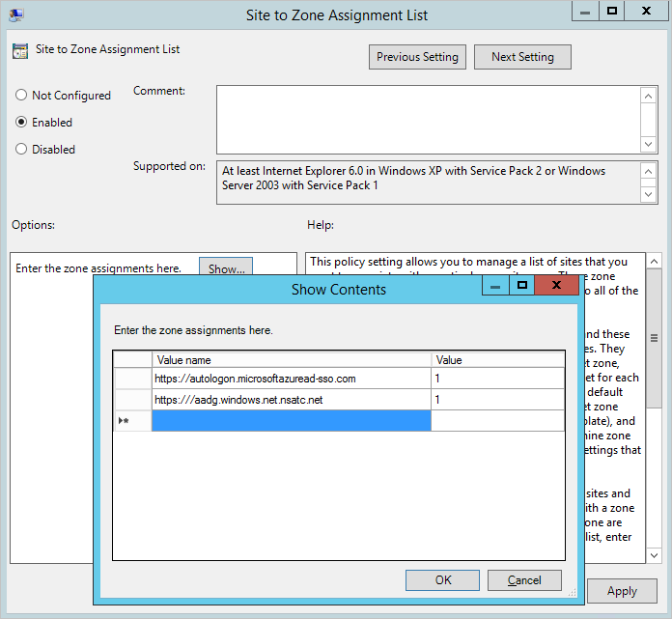Minimize the Site to Zone Assignment window
The height and width of the screenshot is (619, 672).
584,12
